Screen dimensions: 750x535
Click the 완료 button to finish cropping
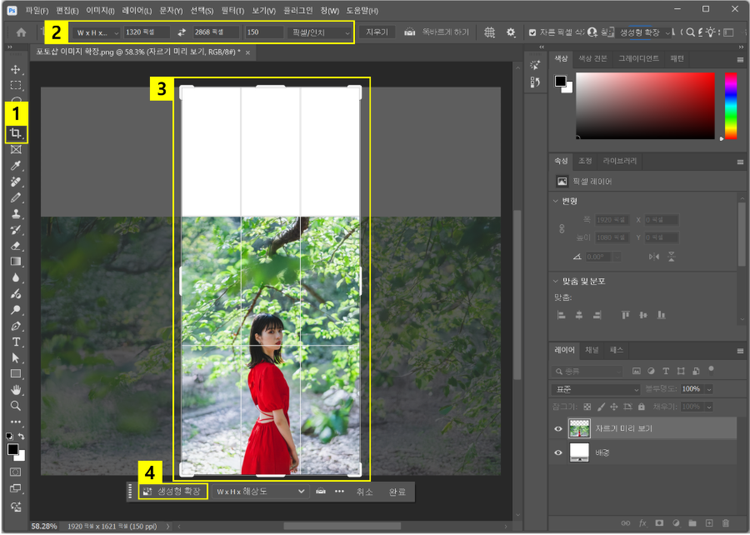[x=397, y=492]
